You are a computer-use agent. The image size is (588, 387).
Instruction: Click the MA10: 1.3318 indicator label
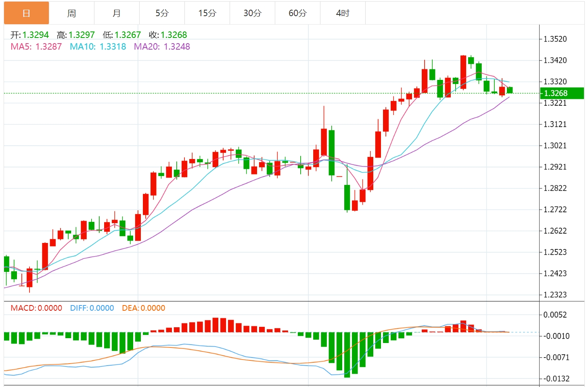pyautogui.click(x=98, y=47)
